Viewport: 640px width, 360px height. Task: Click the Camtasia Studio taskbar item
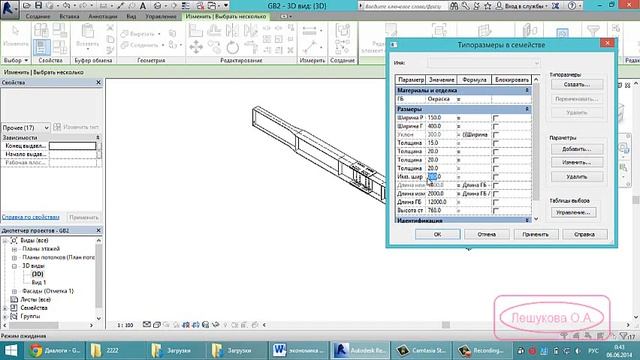(x=422, y=350)
